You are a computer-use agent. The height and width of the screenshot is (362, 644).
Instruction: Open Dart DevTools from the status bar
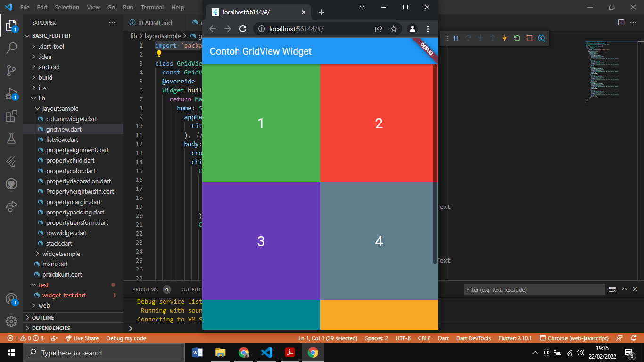tap(473, 338)
